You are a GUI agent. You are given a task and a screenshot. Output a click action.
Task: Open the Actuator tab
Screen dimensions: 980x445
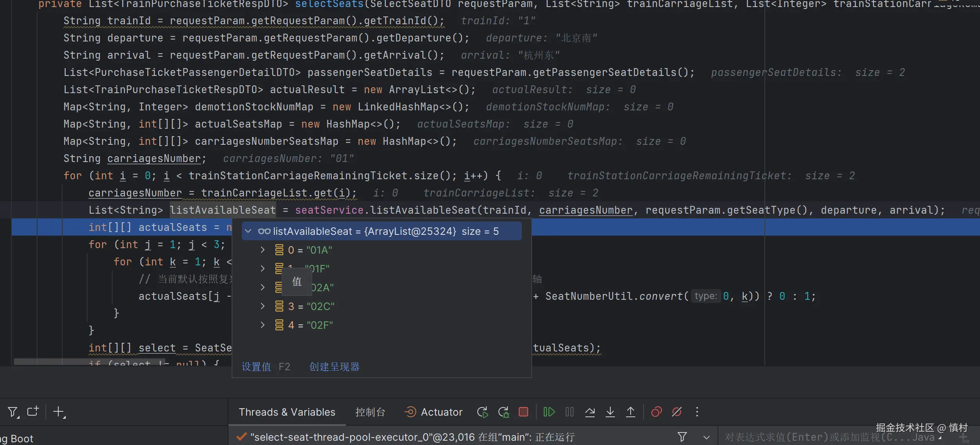click(x=433, y=412)
